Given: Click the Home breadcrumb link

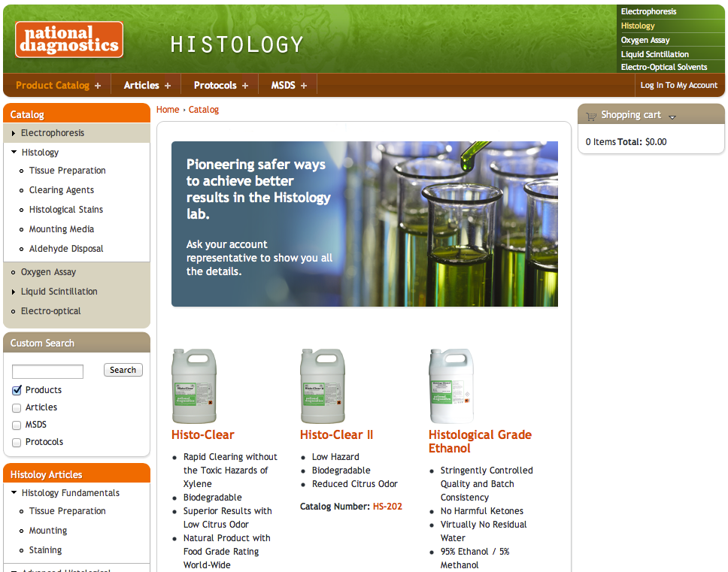Looking at the screenshot, I should click(168, 110).
